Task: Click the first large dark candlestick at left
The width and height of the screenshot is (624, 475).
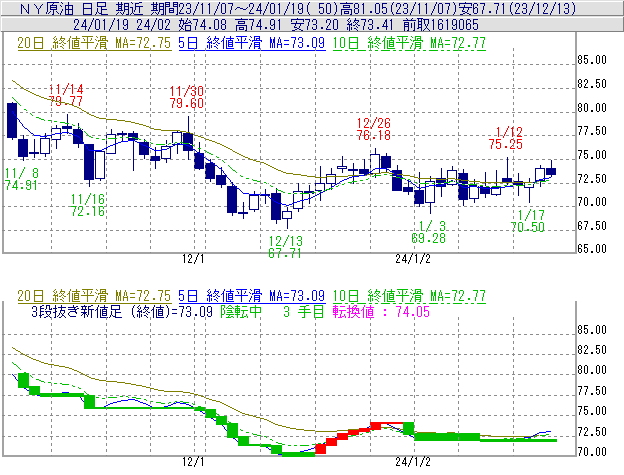Action: (x=12, y=120)
